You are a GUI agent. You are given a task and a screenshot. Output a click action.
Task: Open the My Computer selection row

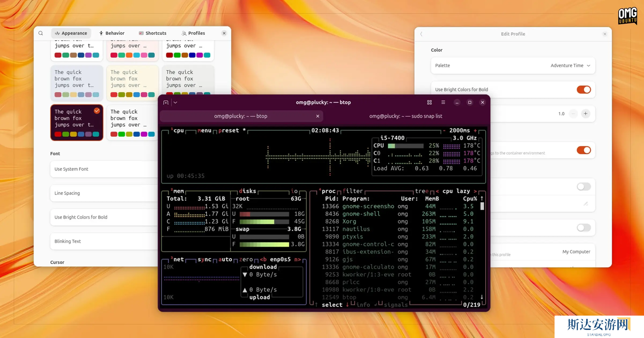click(x=576, y=252)
